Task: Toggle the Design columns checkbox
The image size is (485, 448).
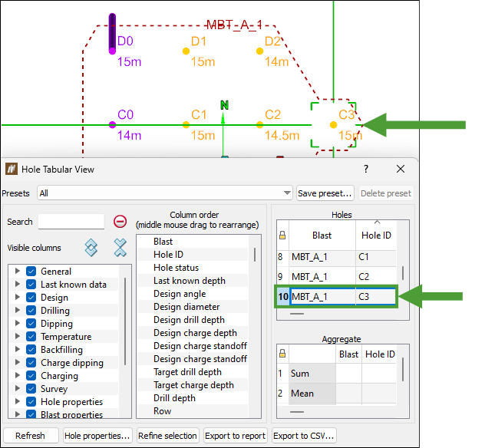Action: (31, 297)
